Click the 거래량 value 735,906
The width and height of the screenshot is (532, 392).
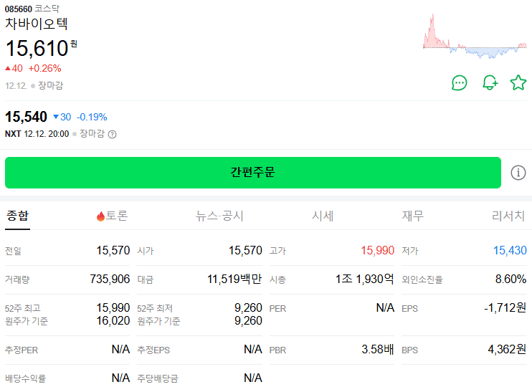point(110,279)
